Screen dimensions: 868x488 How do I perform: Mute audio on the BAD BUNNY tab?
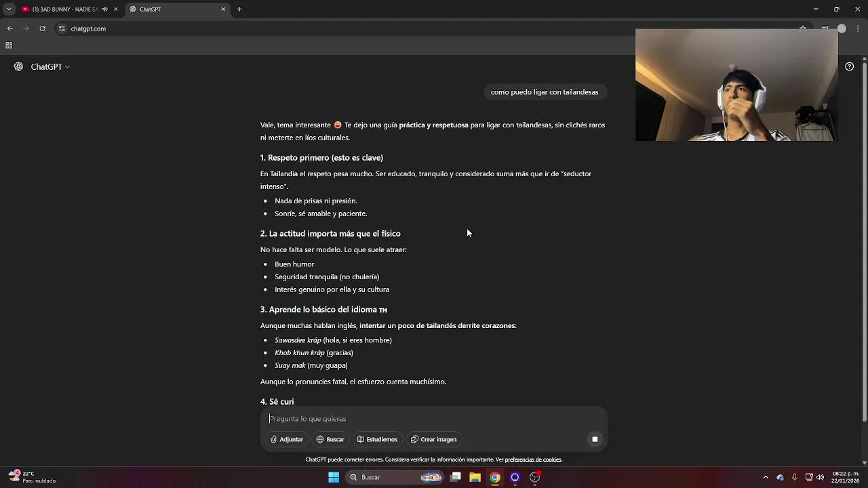(x=104, y=9)
